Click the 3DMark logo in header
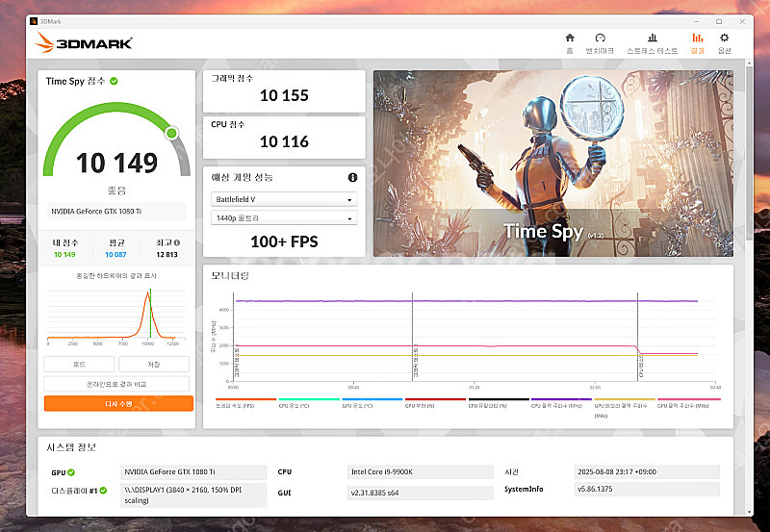 84,42
